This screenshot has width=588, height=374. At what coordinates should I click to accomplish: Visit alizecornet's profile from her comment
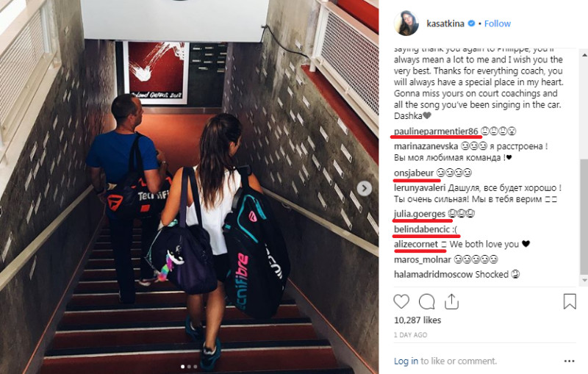[416, 244]
